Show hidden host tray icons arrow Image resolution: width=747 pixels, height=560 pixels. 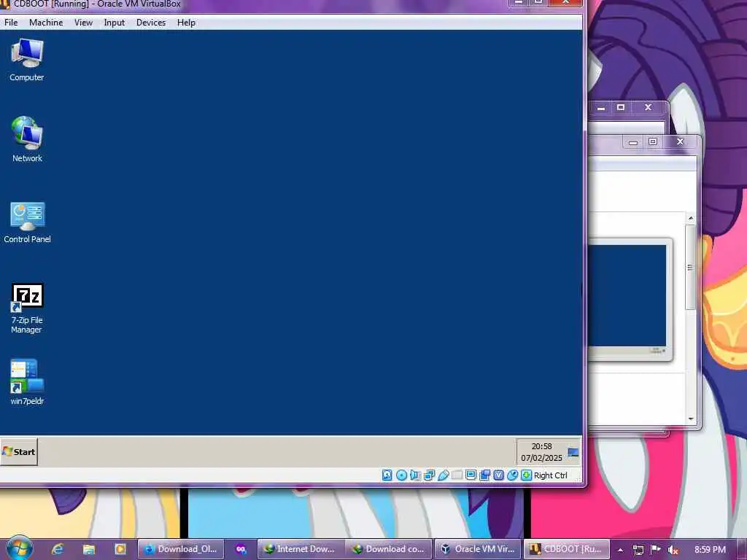tap(620, 550)
